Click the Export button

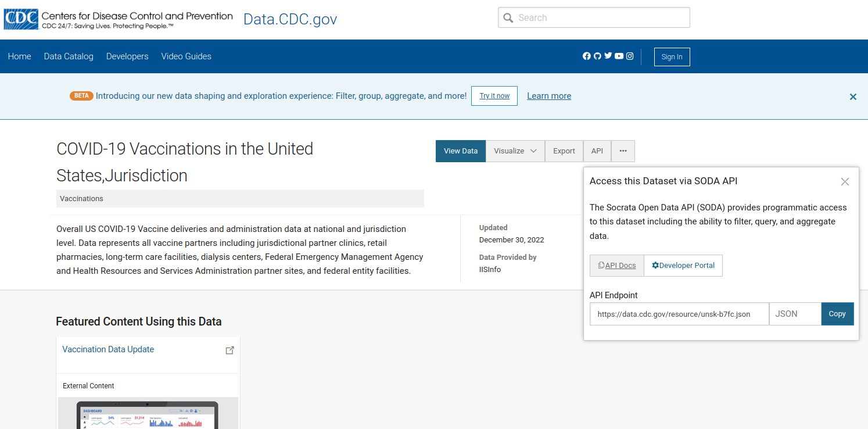point(564,151)
